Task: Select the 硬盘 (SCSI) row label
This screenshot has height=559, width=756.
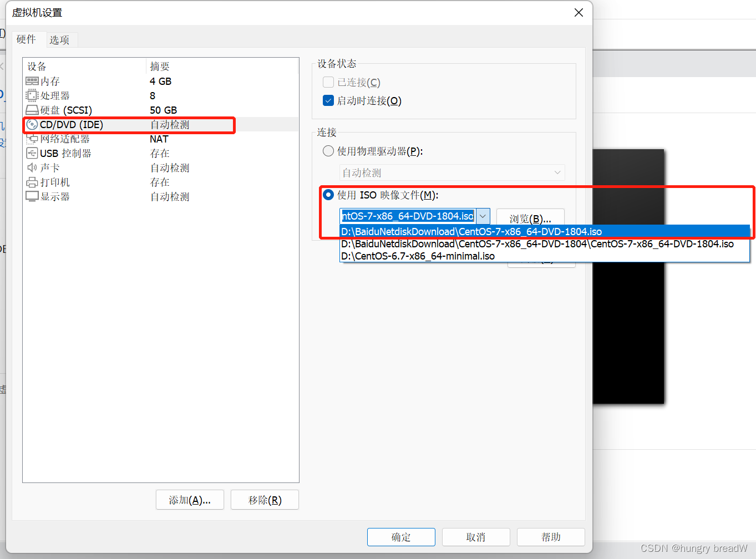Action: pyautogui.click(x=66, y=110)
